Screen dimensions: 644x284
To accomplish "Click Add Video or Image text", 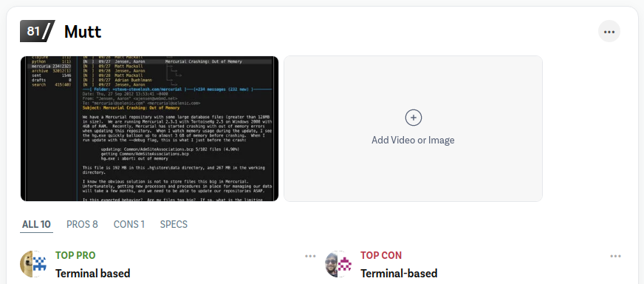I will [x=413, y=140].
